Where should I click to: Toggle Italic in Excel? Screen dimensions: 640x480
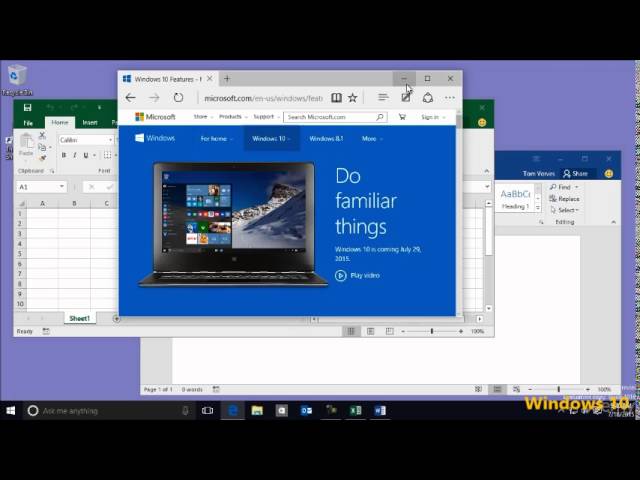(75, 155)
